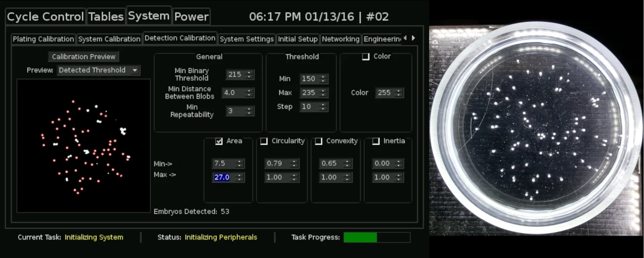
Task: Toggle the Color filter checkbox
Action: pyautogui.click(x=366, y=57)
